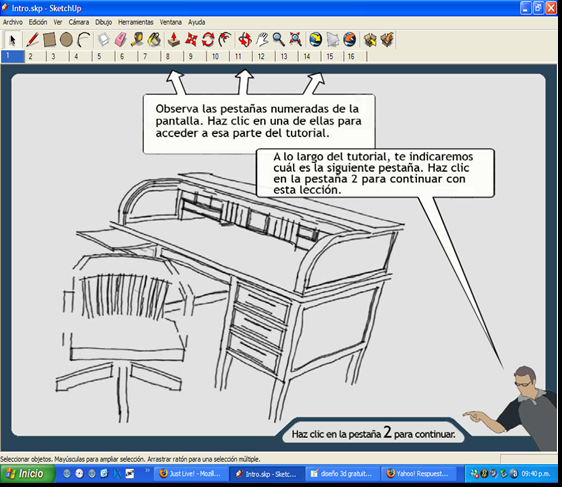The width and height of the screenshot is (562, 487).
Task: Select the Paint Bucket tool
Action: tap(154, 39)
